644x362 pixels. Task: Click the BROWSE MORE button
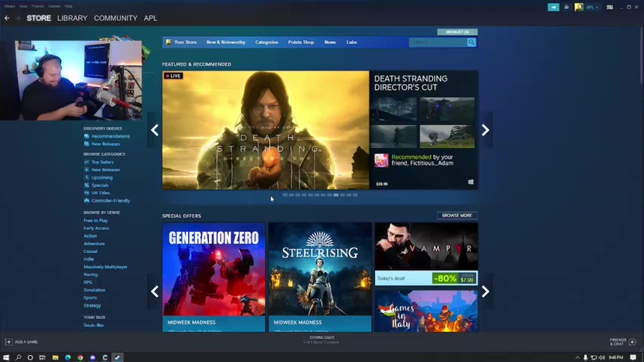pyautogui.click(x=457, y=216)
